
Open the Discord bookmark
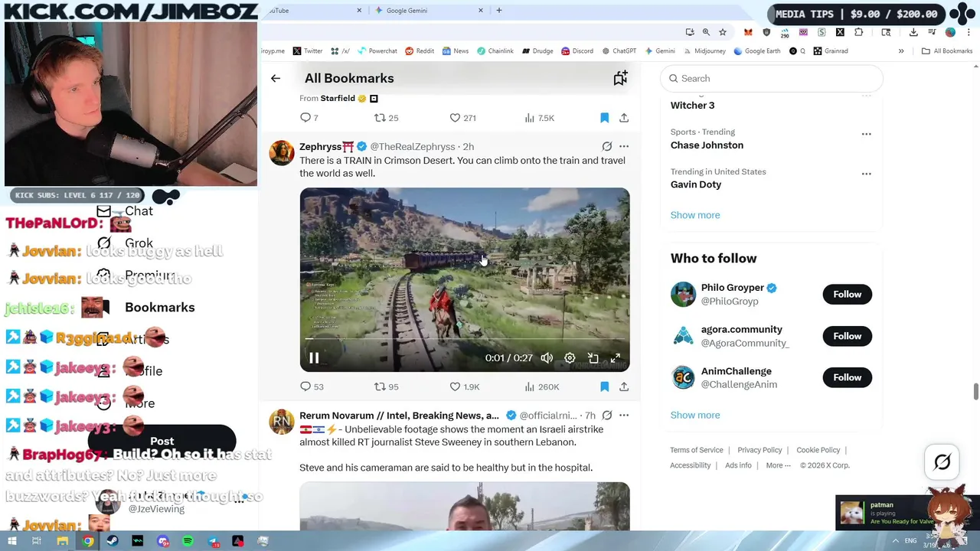(577, 51)
